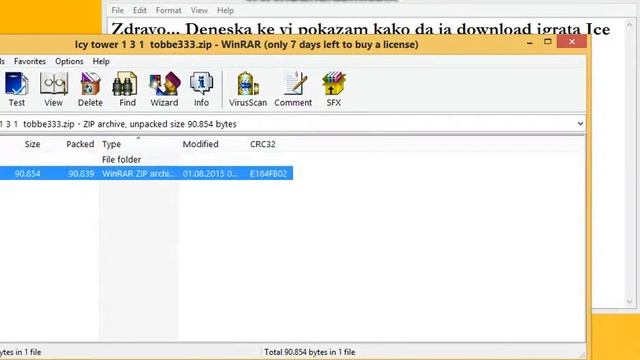This screenshot has width=640, height=360.
Task: Click the 90.839 packed size cell
Action: (x=81, y=173)
